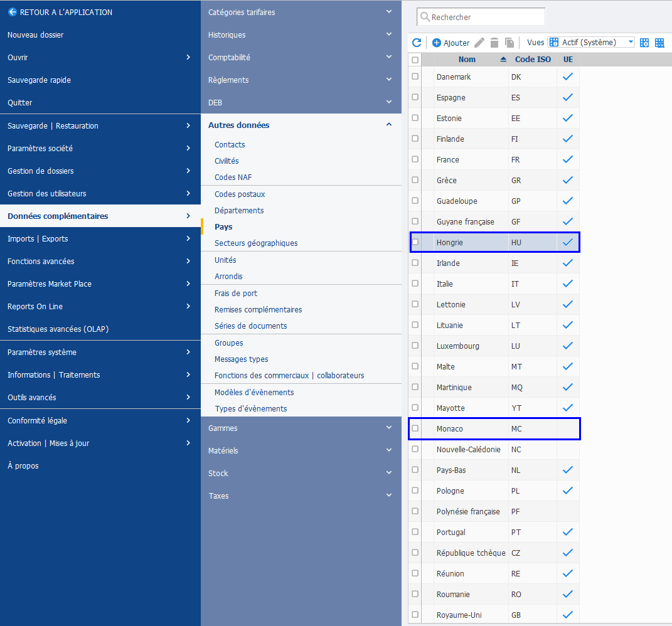Open Frais de port link

pyautogui.click(x=236, y=293)
